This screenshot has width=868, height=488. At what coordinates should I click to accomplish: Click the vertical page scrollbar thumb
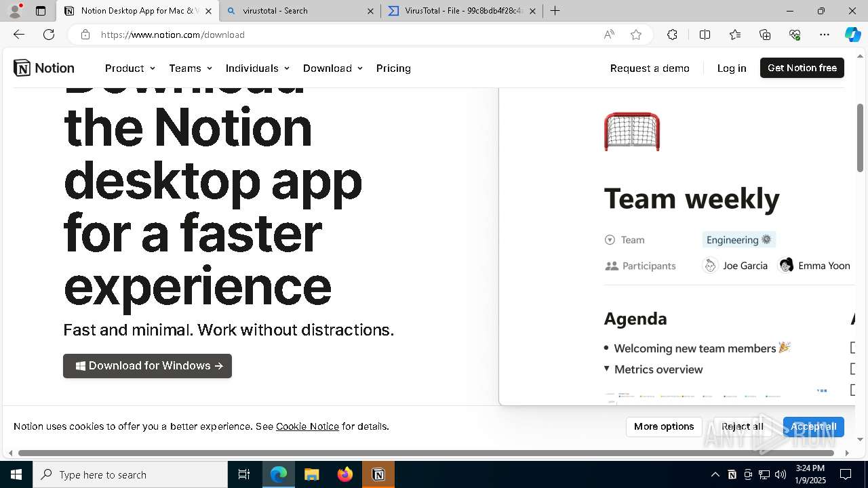(x=860, y=138)
